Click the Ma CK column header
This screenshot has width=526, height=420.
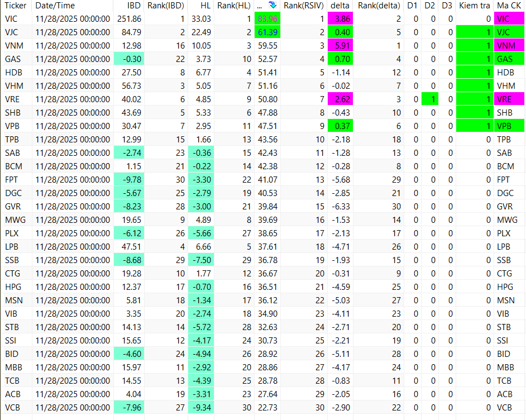[509, 6]
